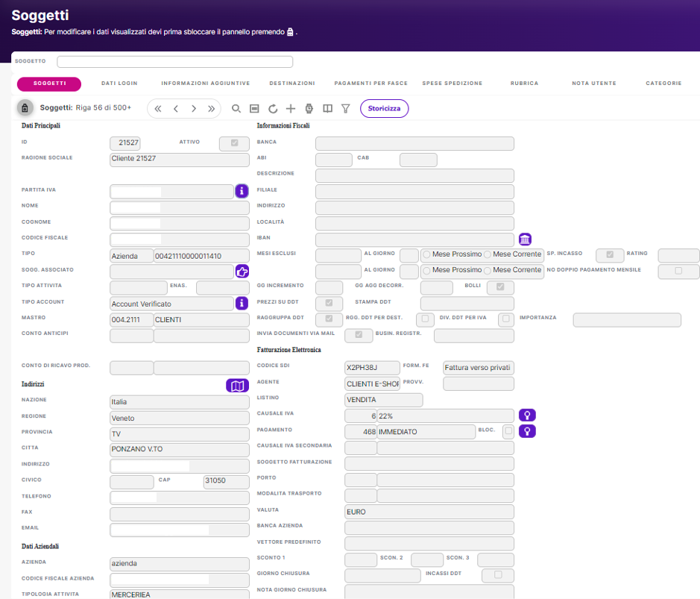Jump to the last record
Image resolution: width=700 pixels, height=599 pixels.
tap(211, 109)
